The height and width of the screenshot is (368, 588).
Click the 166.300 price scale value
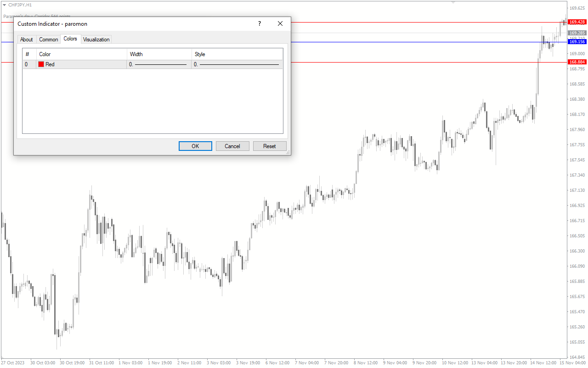click(577, 251)
